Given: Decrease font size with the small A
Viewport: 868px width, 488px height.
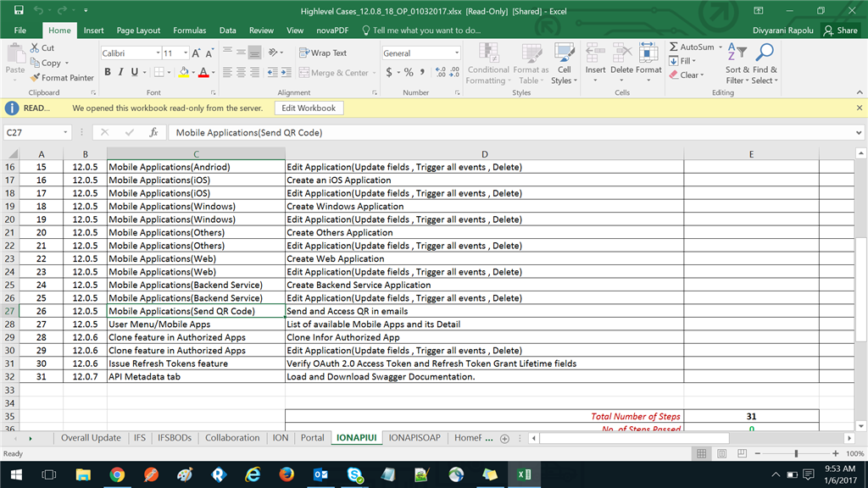Looking at the screenshot, I should coord(209,53).
